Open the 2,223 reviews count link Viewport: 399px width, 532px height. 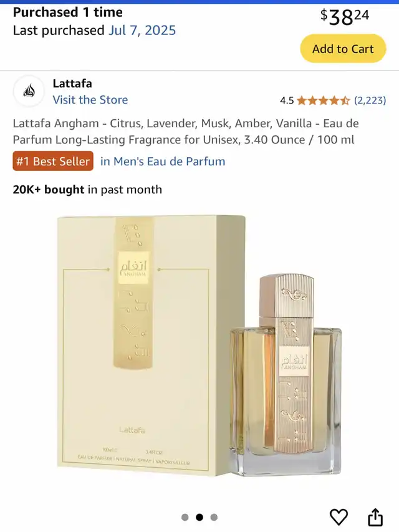[370, 100]
